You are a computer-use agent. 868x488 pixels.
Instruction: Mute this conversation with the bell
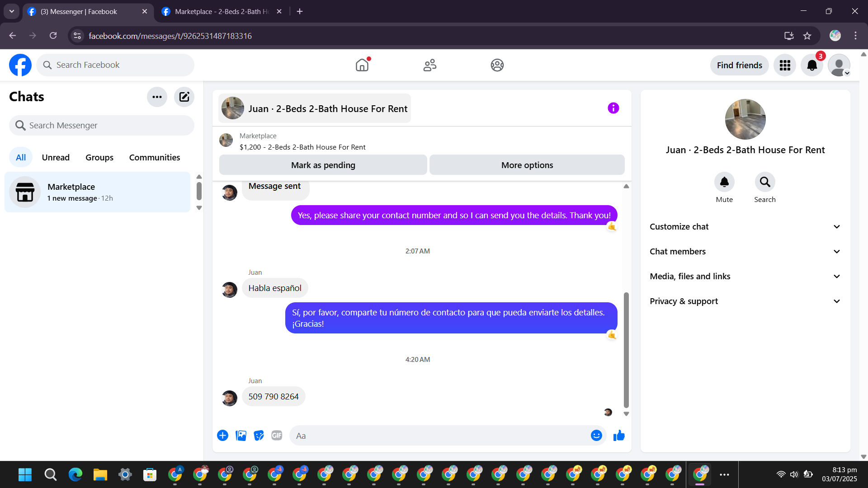724,182
